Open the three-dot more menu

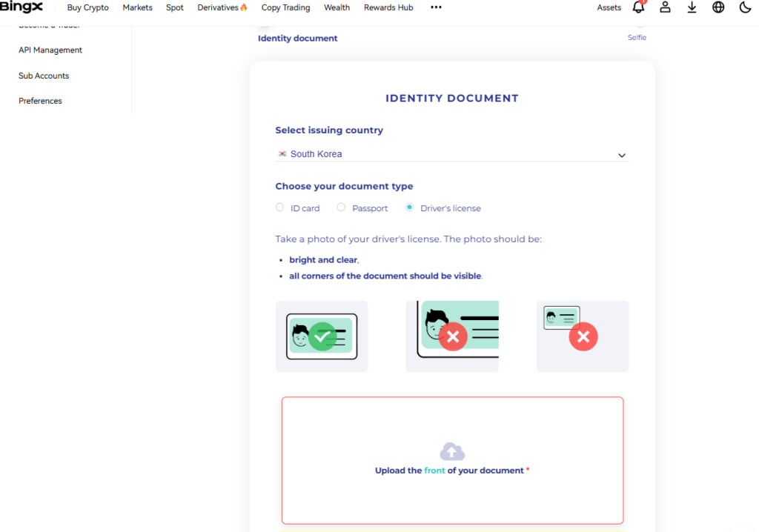[436, 7]
